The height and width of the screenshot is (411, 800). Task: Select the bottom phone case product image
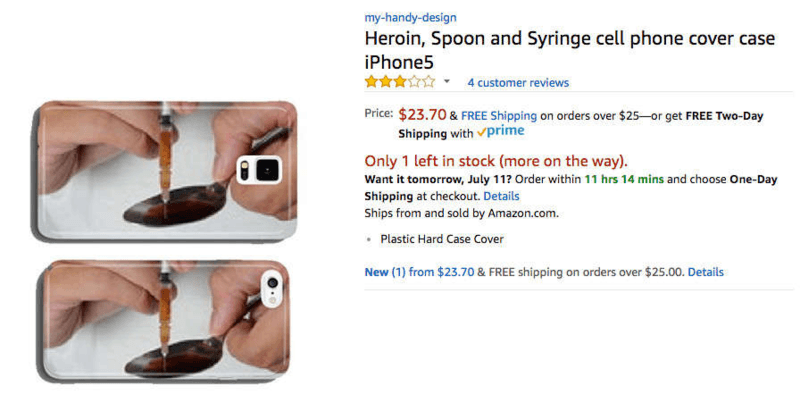(165, 318)
